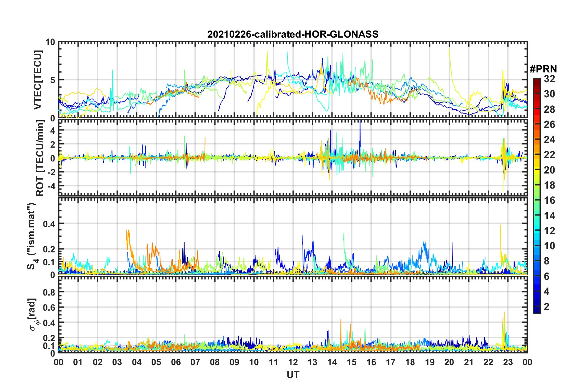Click x-axis tick label 17
The image size is (586, 392).
pos(391,362)
